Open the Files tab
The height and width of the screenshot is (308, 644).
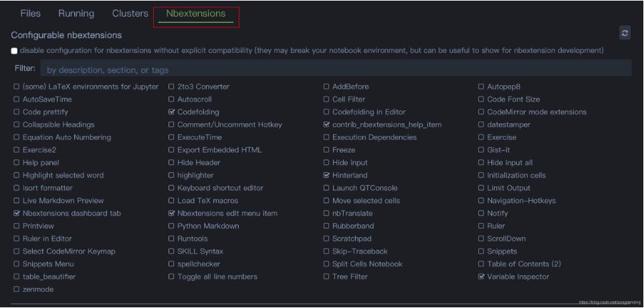(x=30, y=13)
